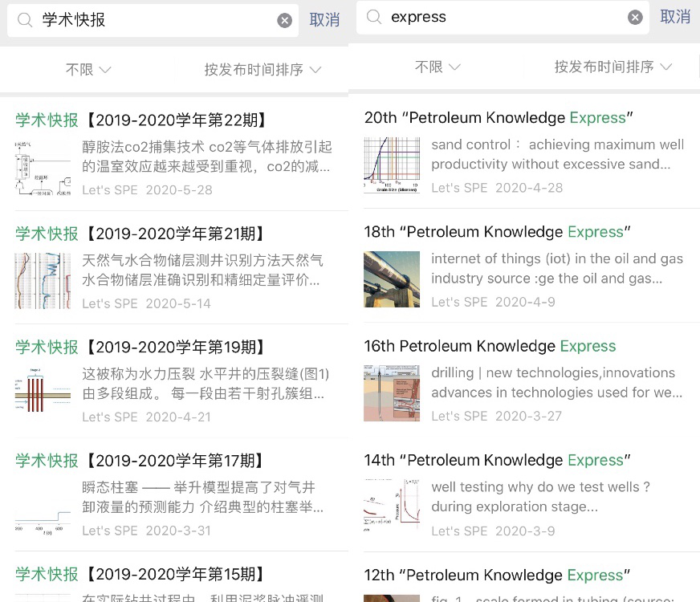
Task: Cancel the 学术快报 search with 取消
Action: pos(324,20)
